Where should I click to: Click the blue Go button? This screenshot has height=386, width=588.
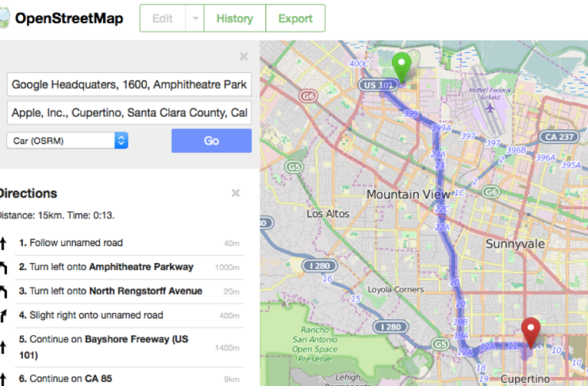[x=212, y=141]
